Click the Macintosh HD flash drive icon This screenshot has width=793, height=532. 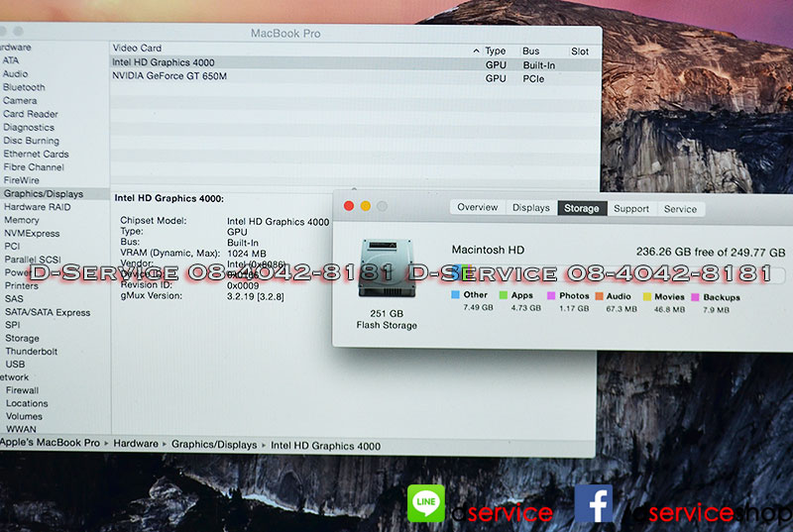(x=387, y=268)
